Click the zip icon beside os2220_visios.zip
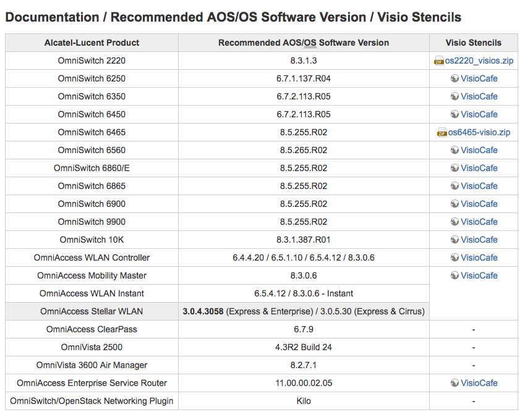This screenshot has width=525, height=420. pyautogui.click(x=439, y=61)
